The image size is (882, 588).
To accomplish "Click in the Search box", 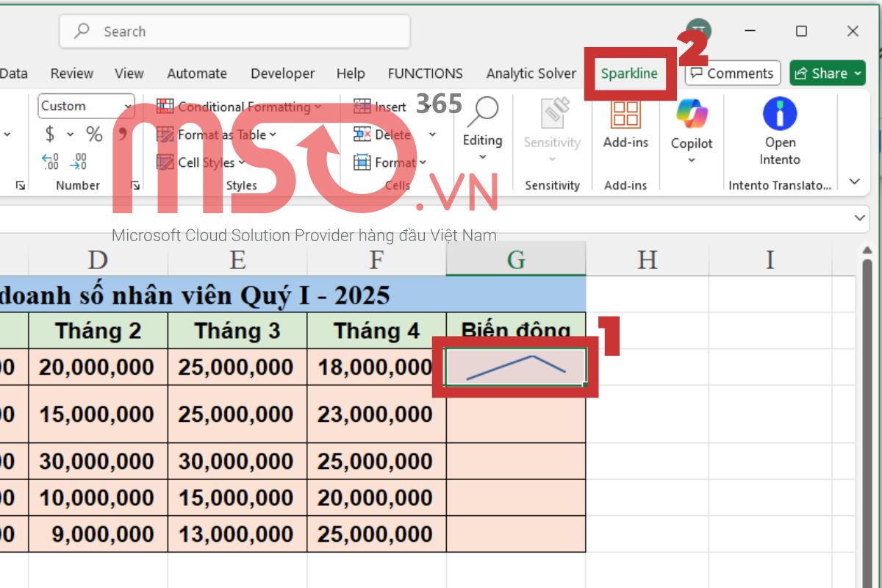I will click(x=234, y=32).
